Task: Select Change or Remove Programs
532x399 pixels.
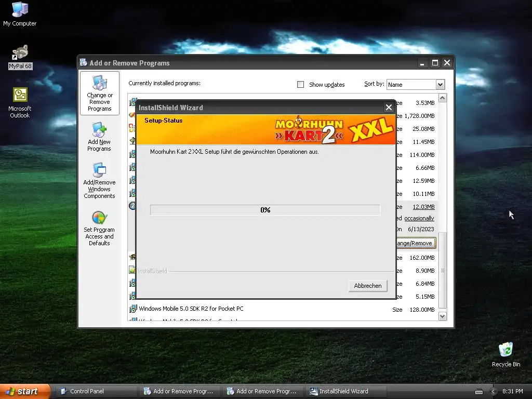Action: point(99,94)
